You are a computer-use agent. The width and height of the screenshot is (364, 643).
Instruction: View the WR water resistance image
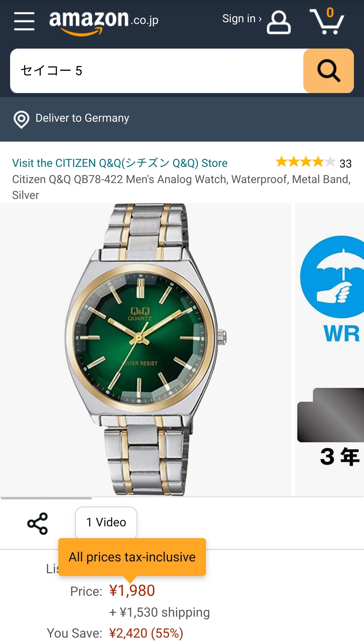[x=332, y=289]
